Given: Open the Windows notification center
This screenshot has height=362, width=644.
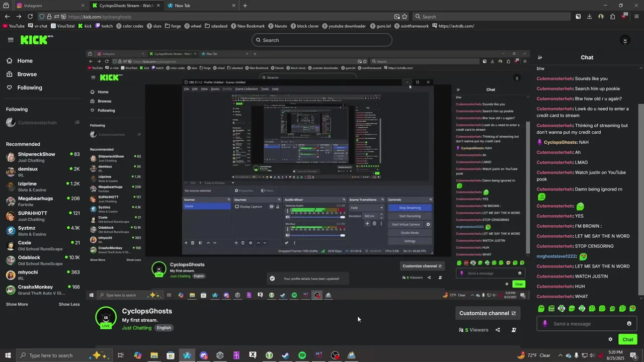Looking at the screenshot, I should (634, 355).
